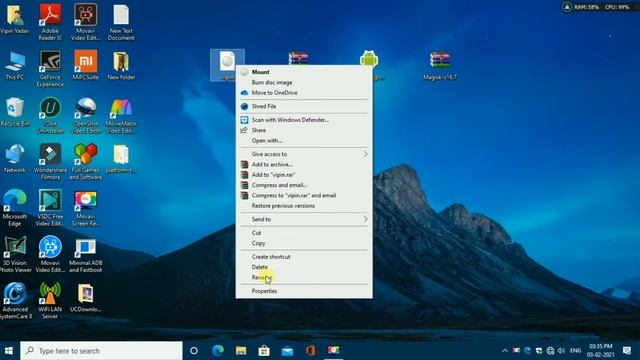
Task: Launch MovieMator Video Editor shortcut
Action: pos(121,115)
